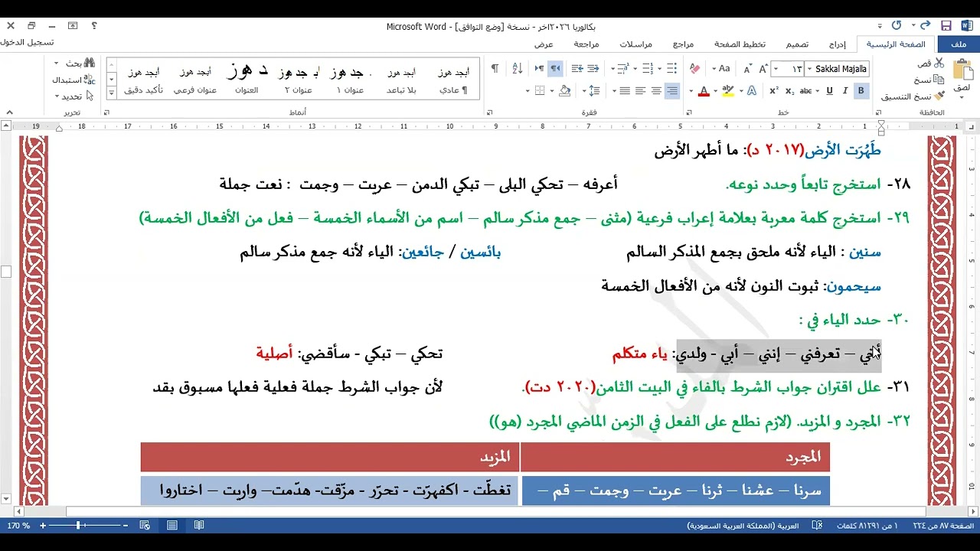Viewport: 980px width, 551px height.
Task: Click the Text Effects outlined A icon
Action: click(x=752, y=91)
